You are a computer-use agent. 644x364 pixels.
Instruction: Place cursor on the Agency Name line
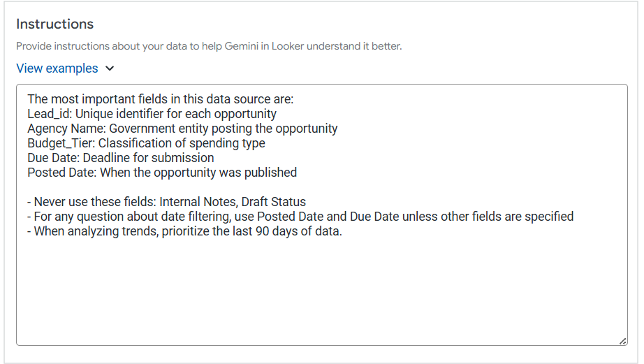[182, 129]
